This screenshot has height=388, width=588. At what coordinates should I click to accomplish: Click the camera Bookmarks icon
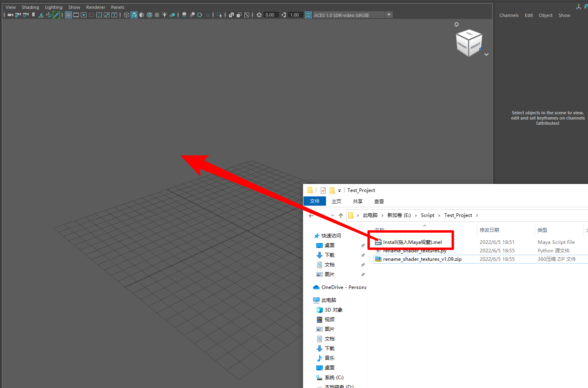[33, 15]
